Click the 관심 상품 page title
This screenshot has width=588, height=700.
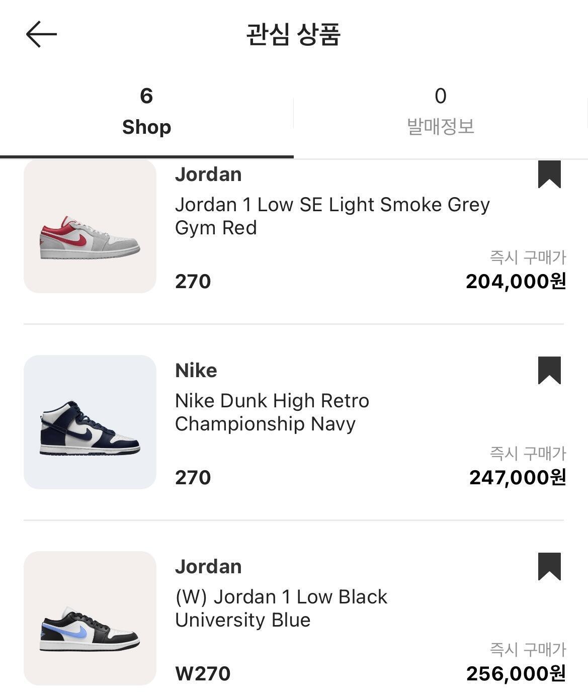(x=294, y=34)
